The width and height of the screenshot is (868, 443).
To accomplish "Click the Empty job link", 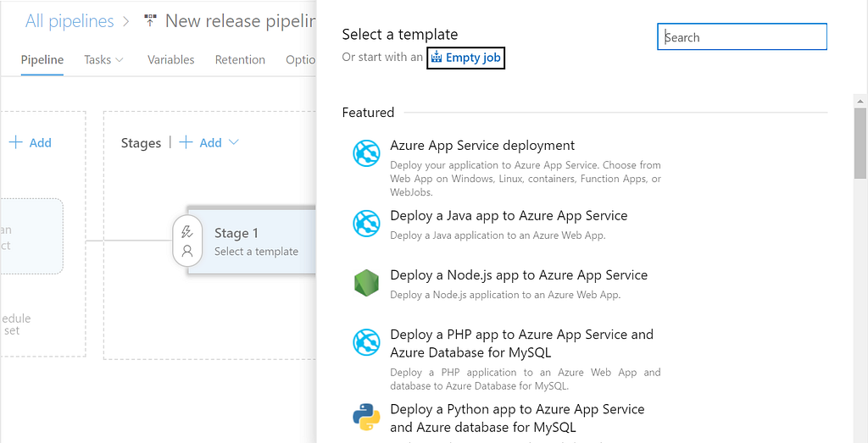I will (465, 57).
